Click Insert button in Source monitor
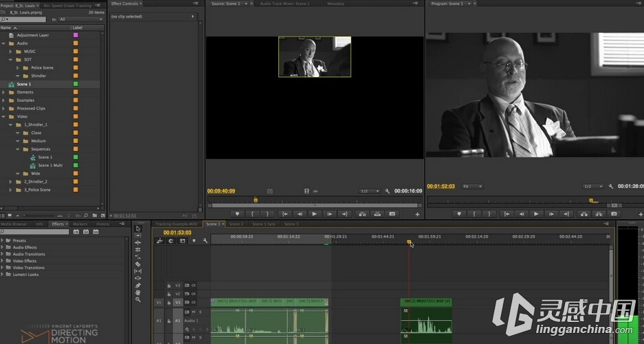The height and width of the screenshot is (344, 644). click(362, 214)
